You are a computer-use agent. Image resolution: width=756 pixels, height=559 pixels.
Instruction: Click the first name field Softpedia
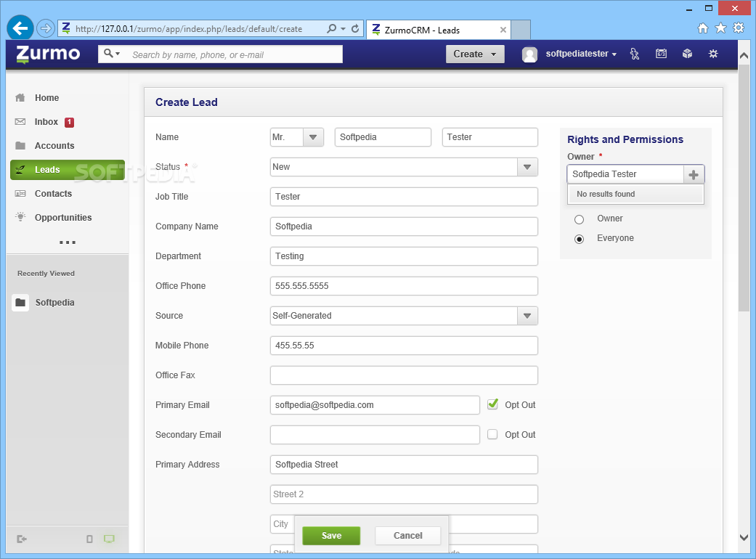(383, 137)
